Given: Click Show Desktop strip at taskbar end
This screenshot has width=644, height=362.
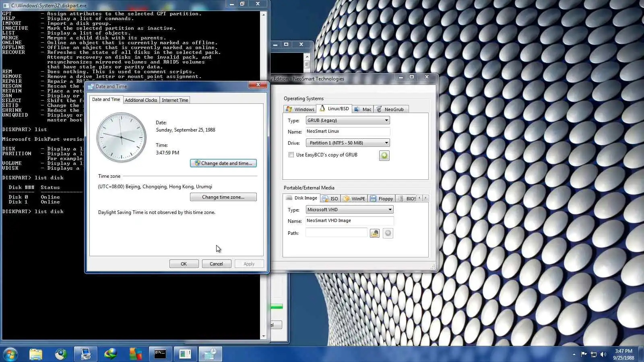Looking at the screenshot, I should coord(641,354).
